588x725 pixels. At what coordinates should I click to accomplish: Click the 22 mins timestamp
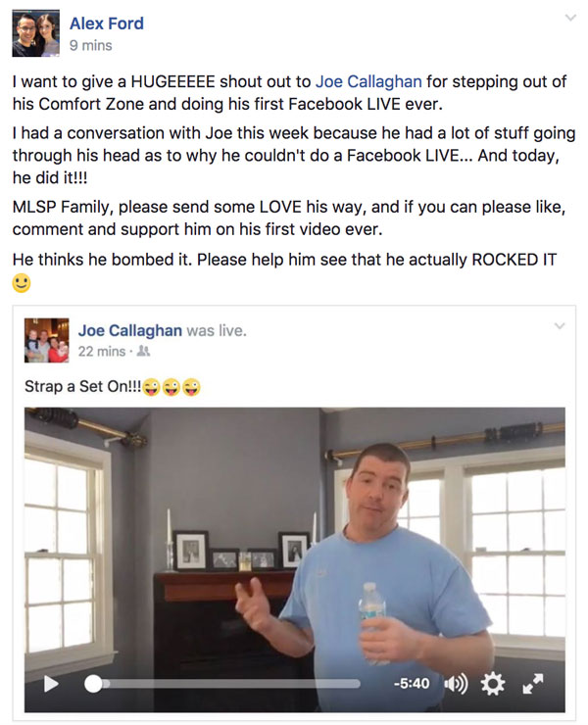102,352
